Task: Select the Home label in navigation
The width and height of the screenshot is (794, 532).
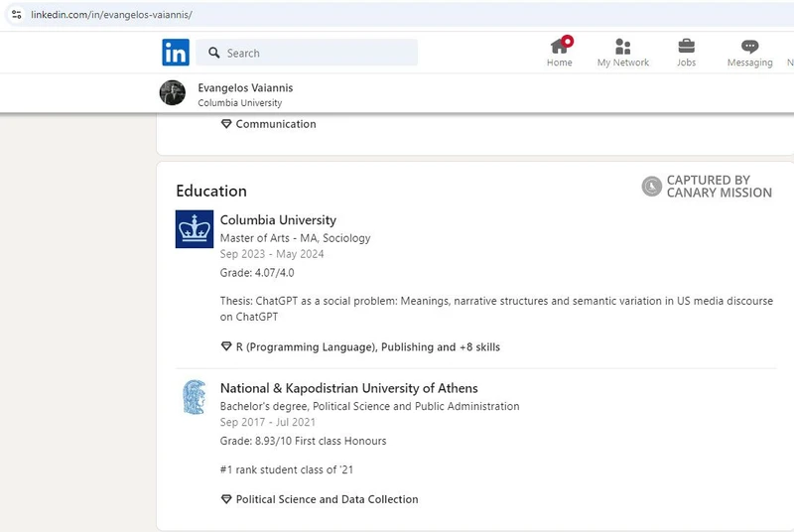Action: [x=560, y=63]
